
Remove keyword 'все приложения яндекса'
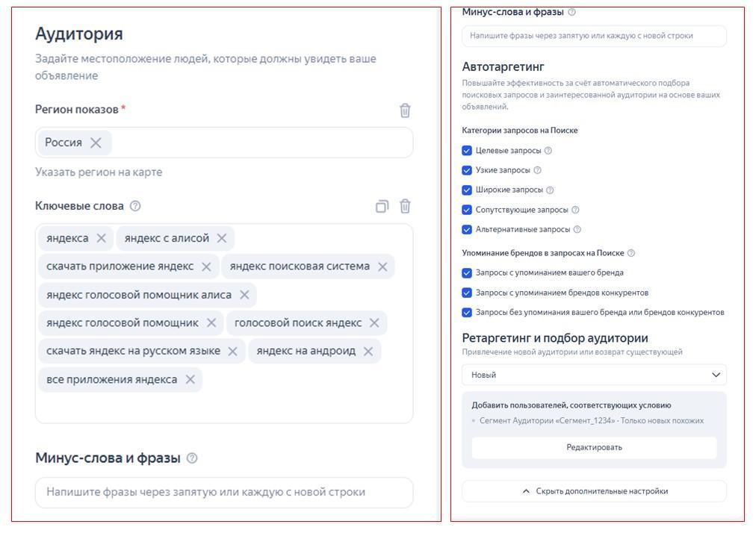coord(190,379)
